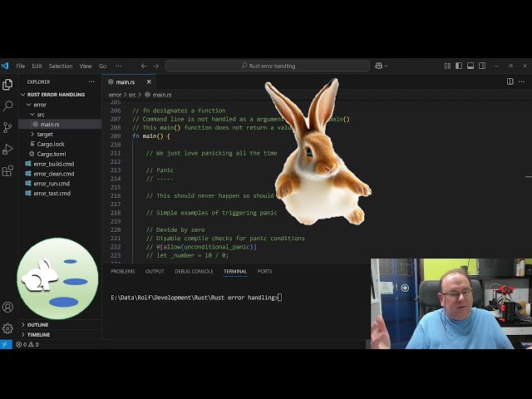This screenshot has height=399, width=532.
Task: Split the editor to the right
Action: pyautogui.click(x=510, y=81)
